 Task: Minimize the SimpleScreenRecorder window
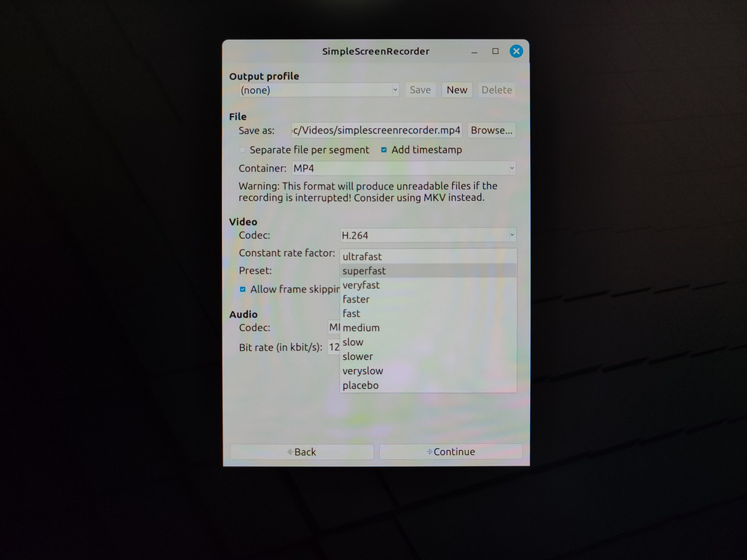(x=474, y=51)
